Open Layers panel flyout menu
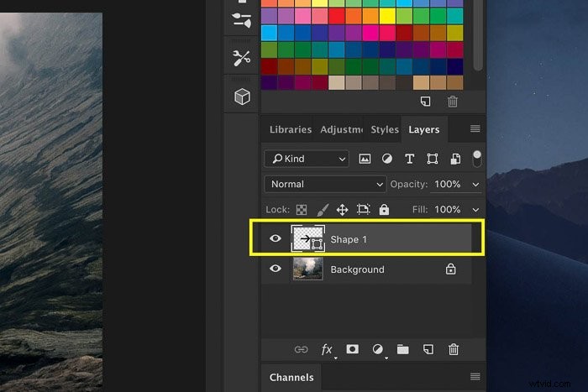 point(475,129)
